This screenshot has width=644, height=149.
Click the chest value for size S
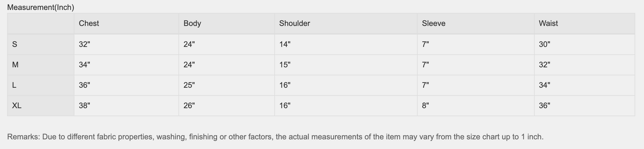click(x=84, y=44)
